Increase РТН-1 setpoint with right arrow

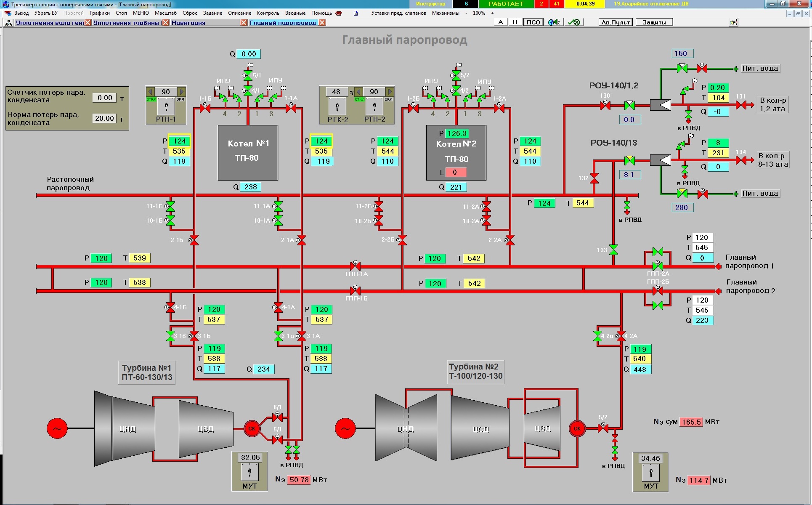coord(181,92)
